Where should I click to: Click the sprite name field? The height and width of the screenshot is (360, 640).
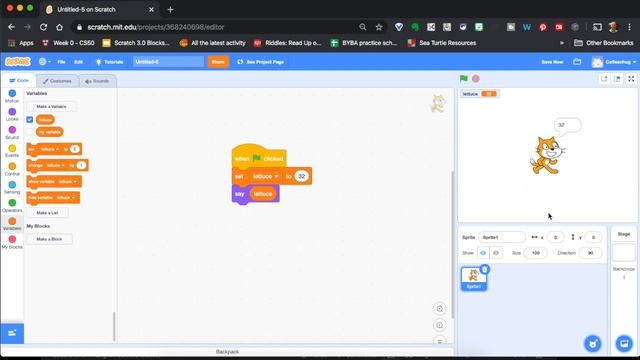(x=502, y=237)
